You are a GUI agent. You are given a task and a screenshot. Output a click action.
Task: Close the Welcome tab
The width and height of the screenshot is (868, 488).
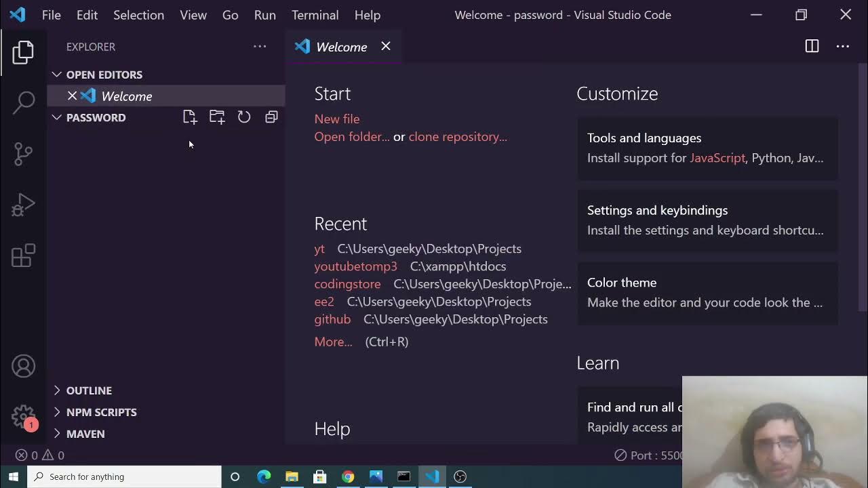tap(386, 46)
